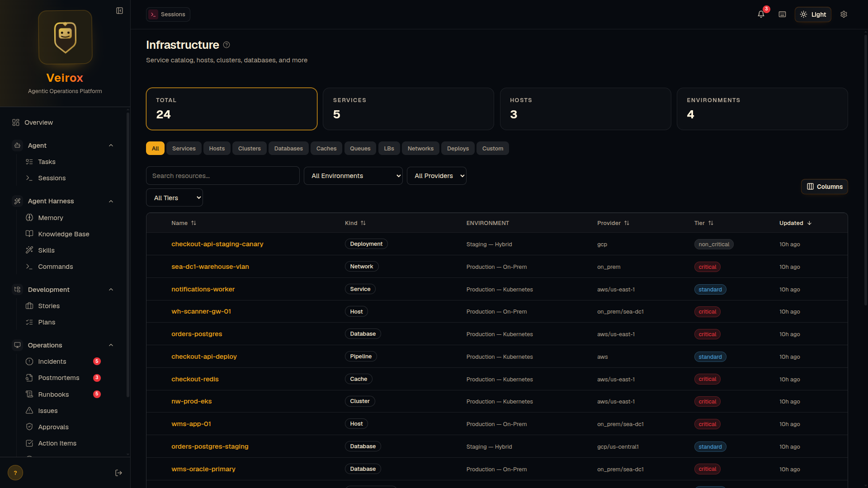Sort by Kind column arrows

[x=363, y=223]
